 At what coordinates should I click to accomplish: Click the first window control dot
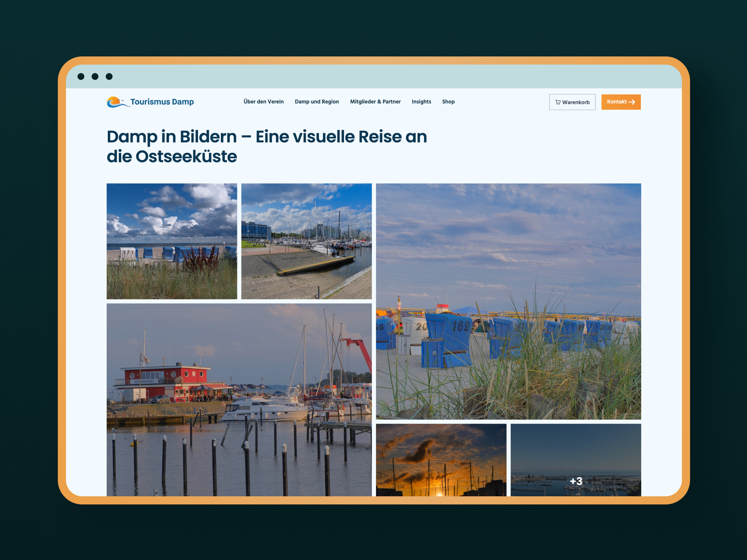81,77
